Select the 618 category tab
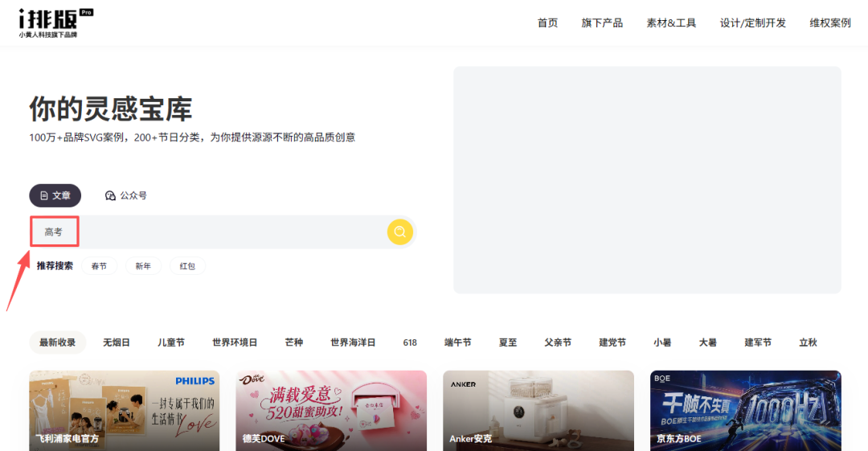 click(x=410, y=342)
